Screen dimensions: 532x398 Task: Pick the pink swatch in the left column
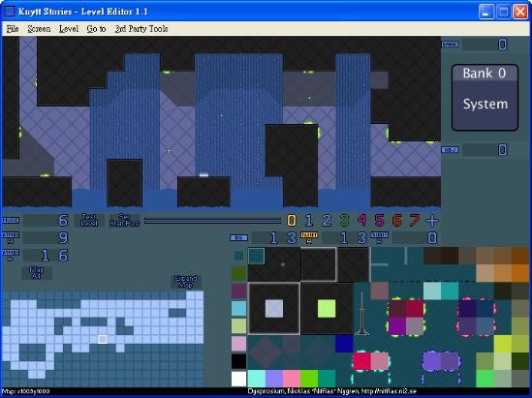tap(238, 344)
